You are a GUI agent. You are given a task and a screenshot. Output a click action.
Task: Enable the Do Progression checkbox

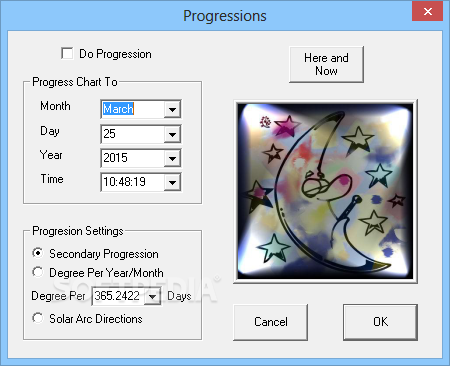pyautogui.click(x=67, y=53)
